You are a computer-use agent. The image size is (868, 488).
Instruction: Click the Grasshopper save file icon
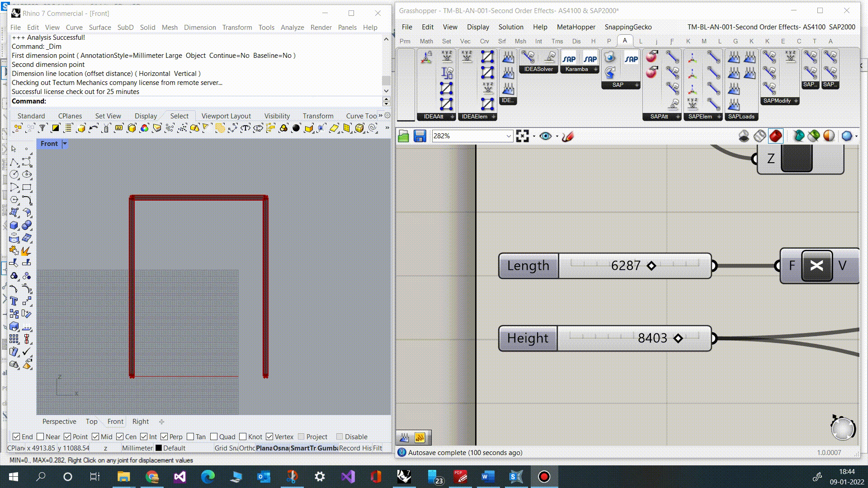tap(420, 136)
